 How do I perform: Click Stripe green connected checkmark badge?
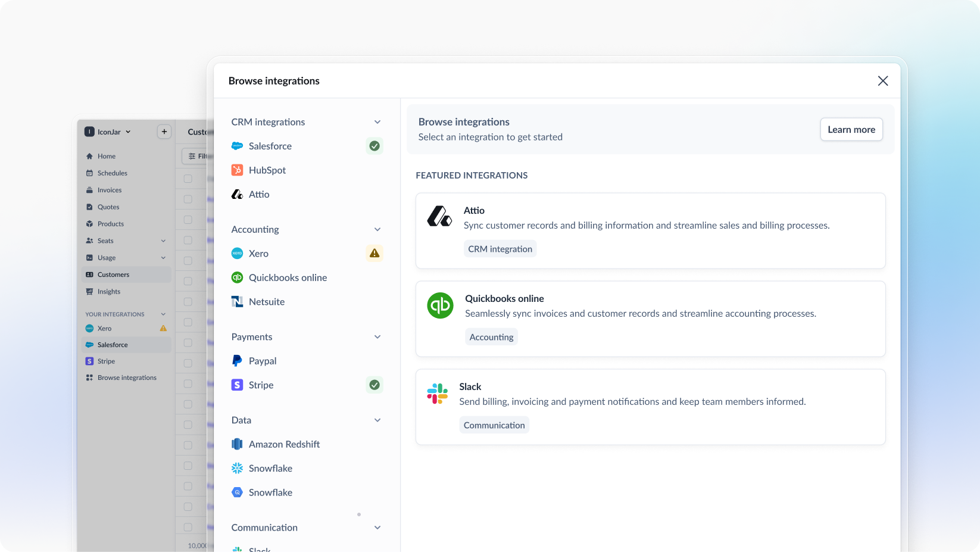(x=374, y=385)
